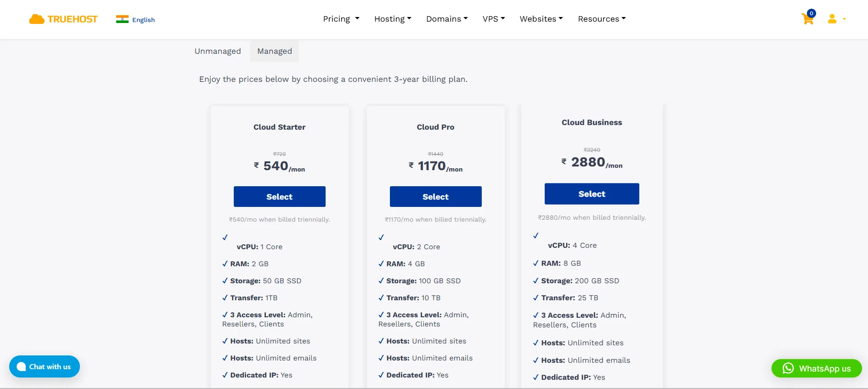Click the Cloud Pro plan title

click(436, 127)
